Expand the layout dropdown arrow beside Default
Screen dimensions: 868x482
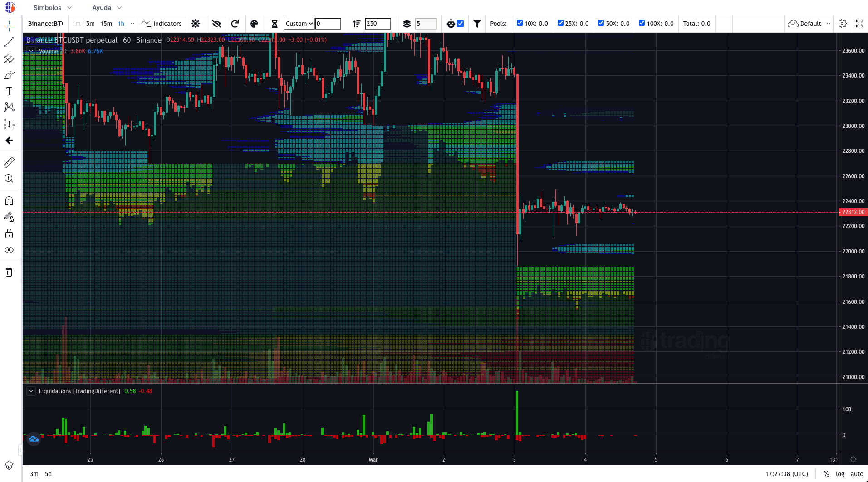point(829,24)
